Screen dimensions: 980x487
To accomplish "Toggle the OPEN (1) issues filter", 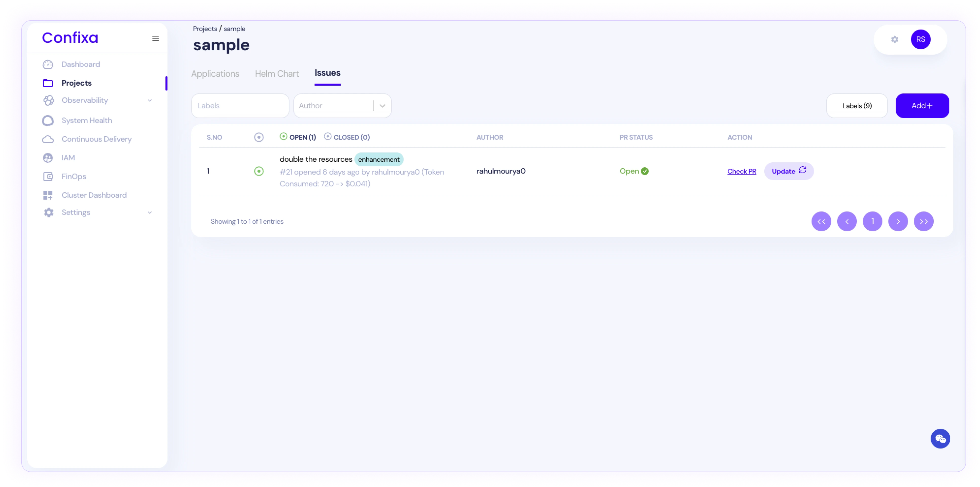I will [x=298, y=137].
